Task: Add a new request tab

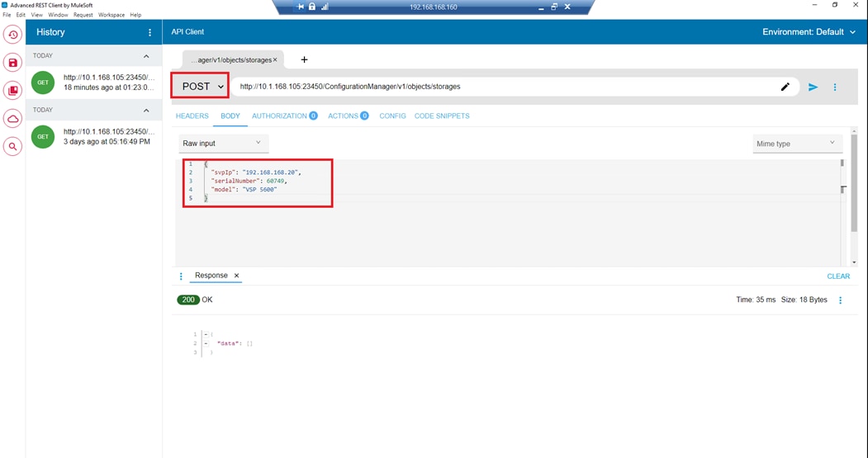Action: click(x=304, y=59)
